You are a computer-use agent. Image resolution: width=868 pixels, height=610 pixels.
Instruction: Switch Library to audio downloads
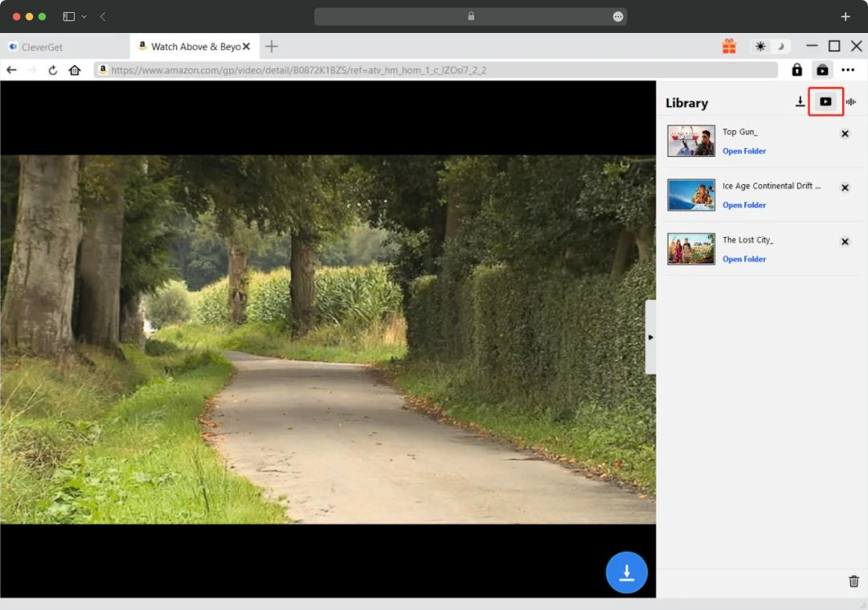coord(850,101)
